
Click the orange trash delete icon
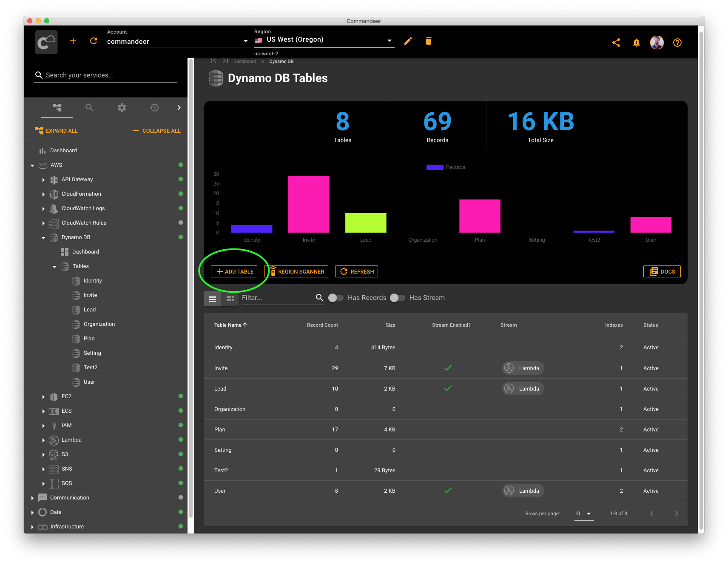pyautogui.click(x=429, y=41)
